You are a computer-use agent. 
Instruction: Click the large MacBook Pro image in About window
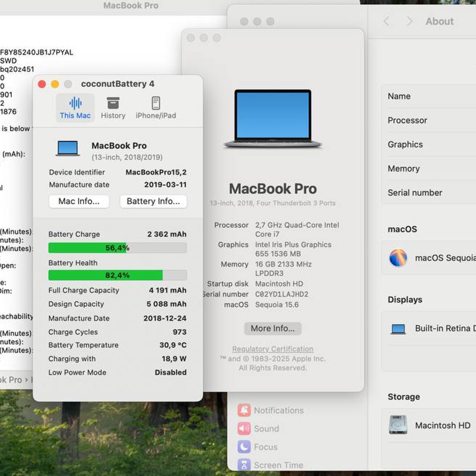272,119
